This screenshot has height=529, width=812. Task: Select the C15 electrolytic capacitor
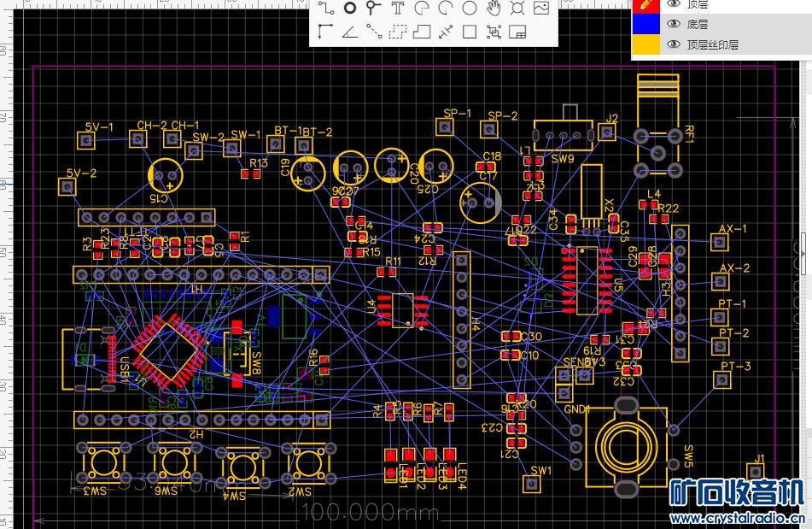(166, 176)
